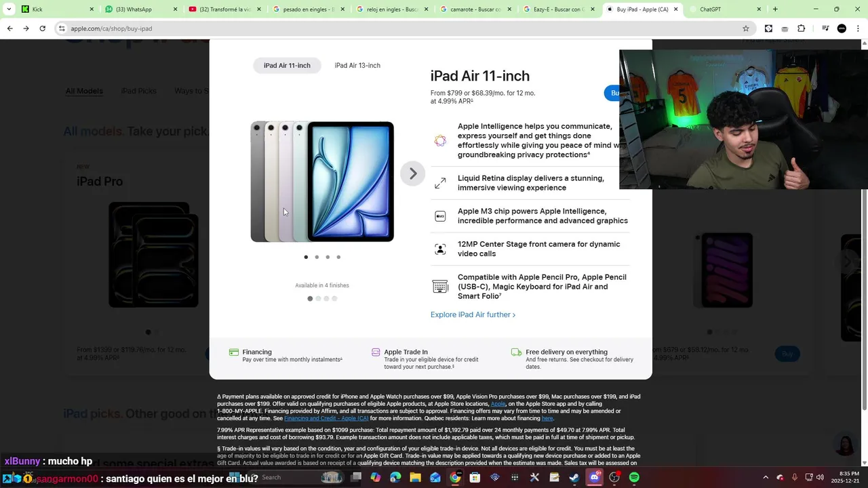Select iPad Air 11-inch option
Image resolution: width=868 pixels, height=488 pixels.
(x=287, y=65)
